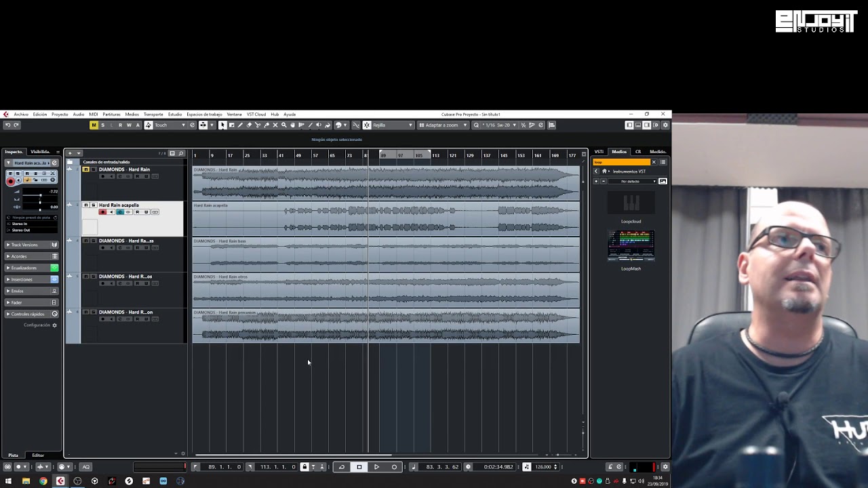Expand the Fader inspector section
Screen dimensions: 868x488
coord(31,302)
